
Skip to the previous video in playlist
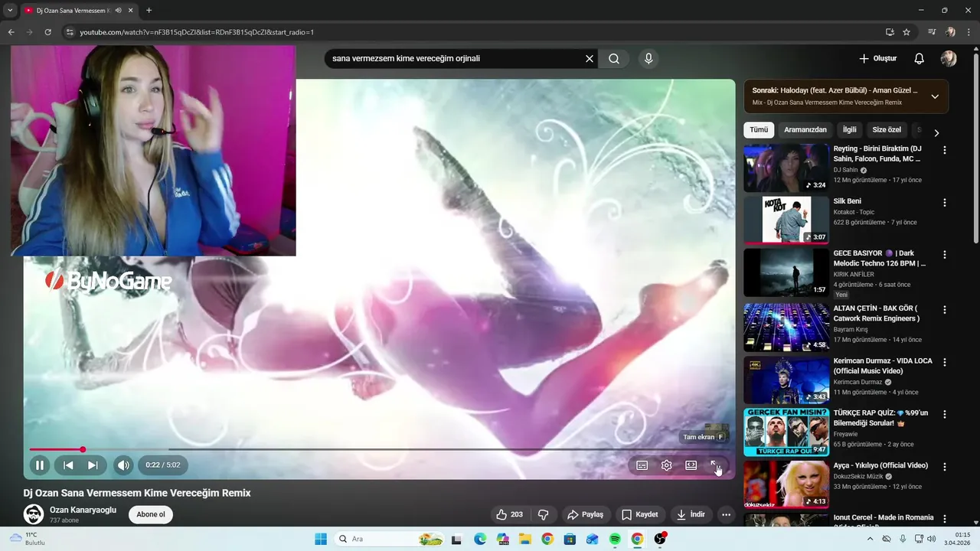tap(68, 465)
